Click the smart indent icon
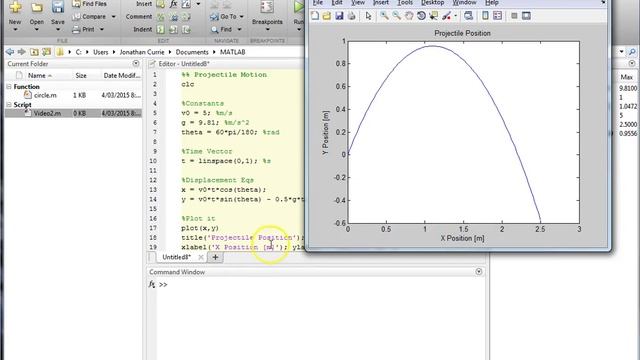Viewport: 640px width, 360px height. point(161,30)
